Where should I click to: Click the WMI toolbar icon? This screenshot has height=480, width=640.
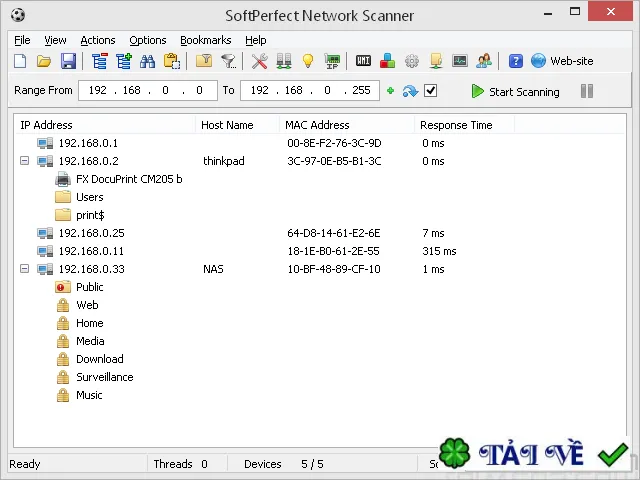tap(363, 61)
